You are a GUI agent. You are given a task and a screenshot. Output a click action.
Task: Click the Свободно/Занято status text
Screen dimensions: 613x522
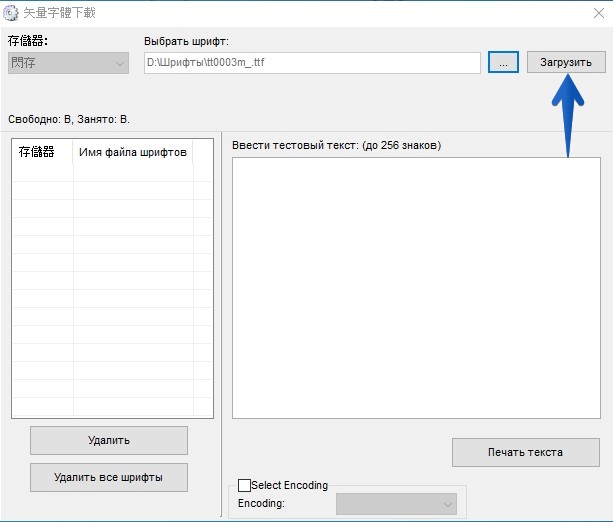coord(69,119)
